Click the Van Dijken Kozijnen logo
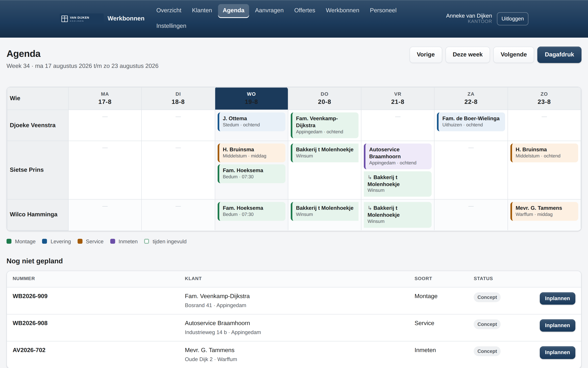 pos(82,18)
